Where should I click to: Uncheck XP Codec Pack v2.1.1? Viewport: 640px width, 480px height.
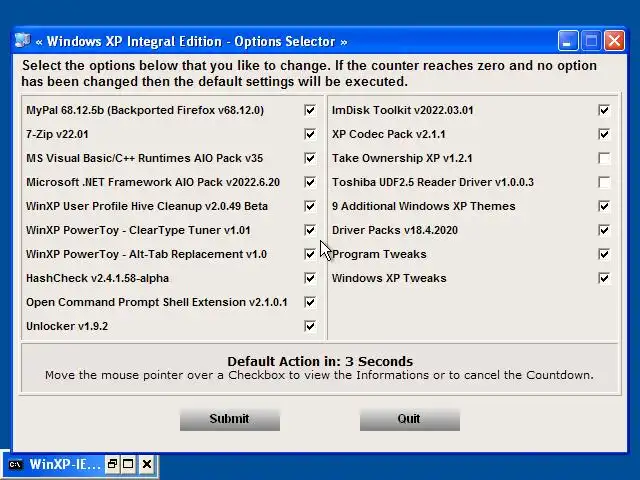pyautogui.click(x=604, y=134)
